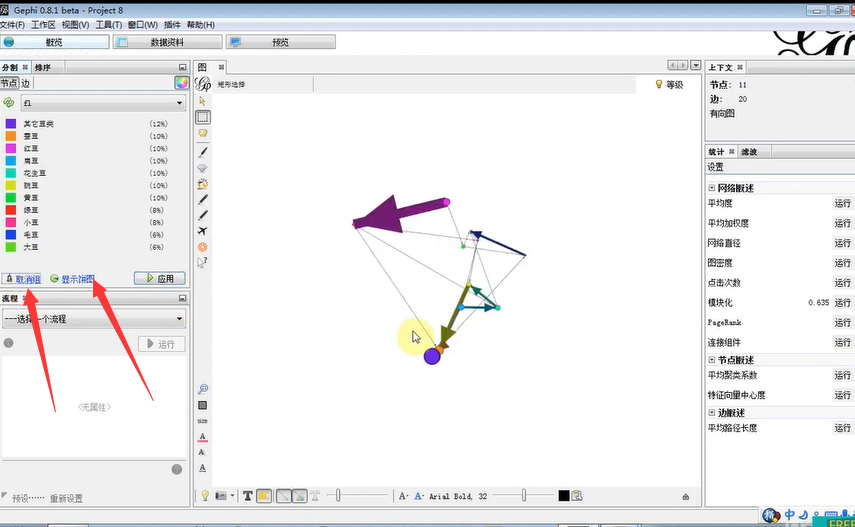Screen dimensions: 855x527
Task: Click the info icon in the layout panel
Action: [8, 343]
